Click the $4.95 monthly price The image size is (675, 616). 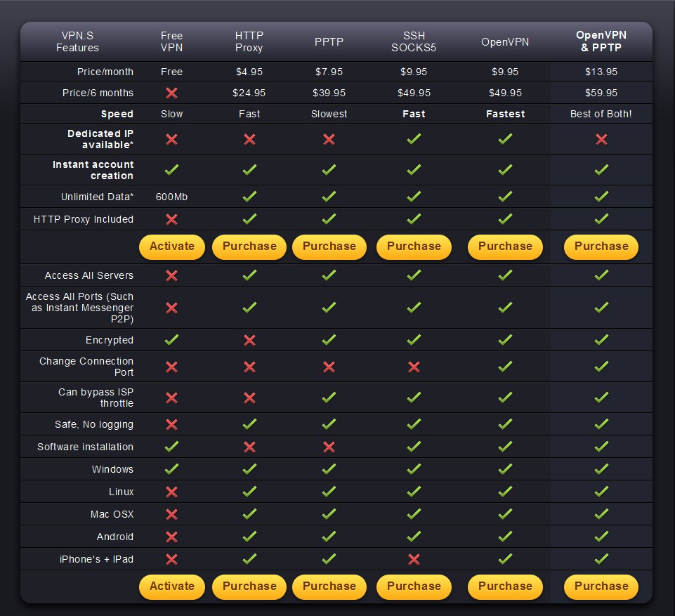coord(249,72)
